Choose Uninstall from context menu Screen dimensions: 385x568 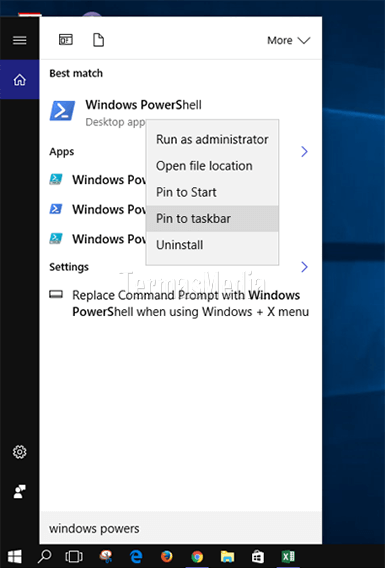(x=212, y=245)
